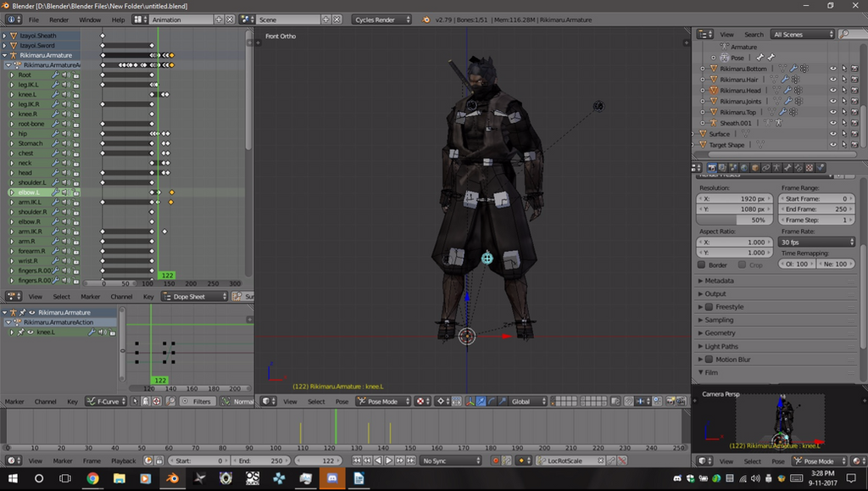868x491 pixels.
Task: Open the Armature data properties tab
Action: click(x=776, y=168)
